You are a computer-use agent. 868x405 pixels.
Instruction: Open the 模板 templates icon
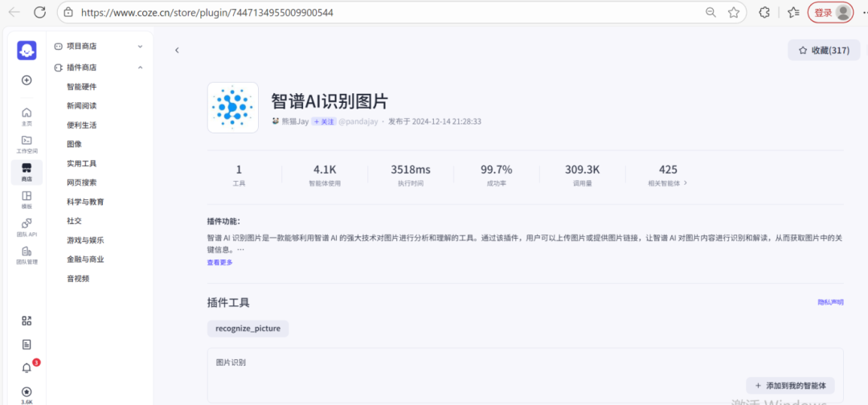[27, 200]
